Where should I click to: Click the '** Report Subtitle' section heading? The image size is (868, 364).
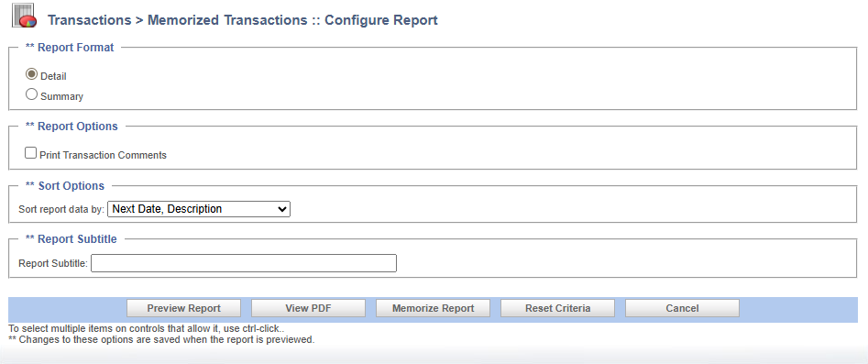[71, 238]
